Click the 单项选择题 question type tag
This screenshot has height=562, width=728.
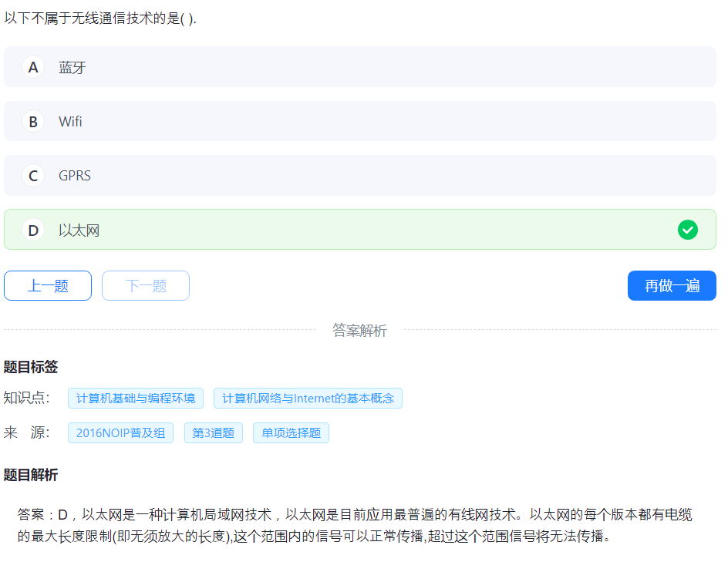click(x=291, y=433)
